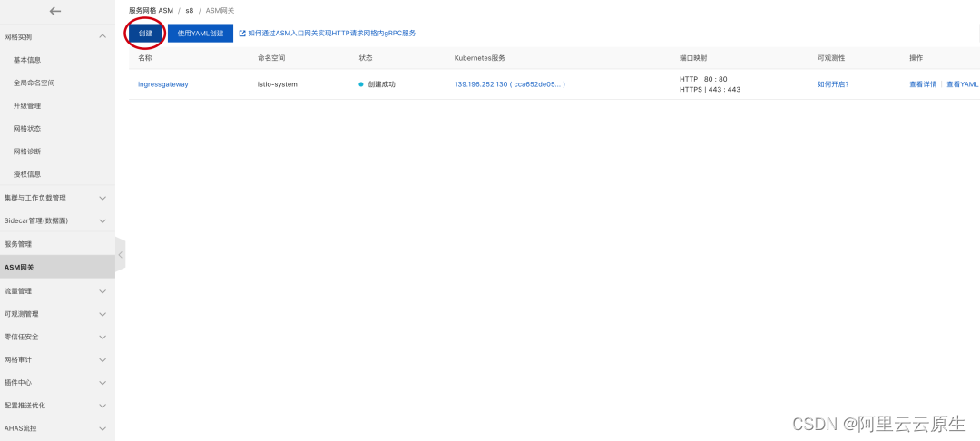
Task: Open the ingressgateway gateway link
Action: pos(163,84)
